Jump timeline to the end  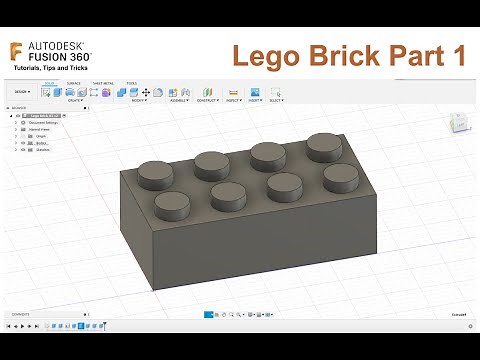(x=37, y=326)
